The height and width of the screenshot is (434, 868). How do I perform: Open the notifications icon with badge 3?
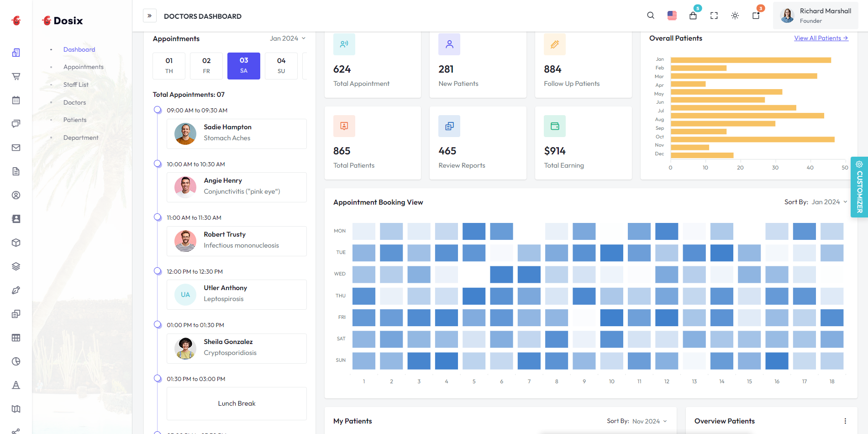click(756, 16)
